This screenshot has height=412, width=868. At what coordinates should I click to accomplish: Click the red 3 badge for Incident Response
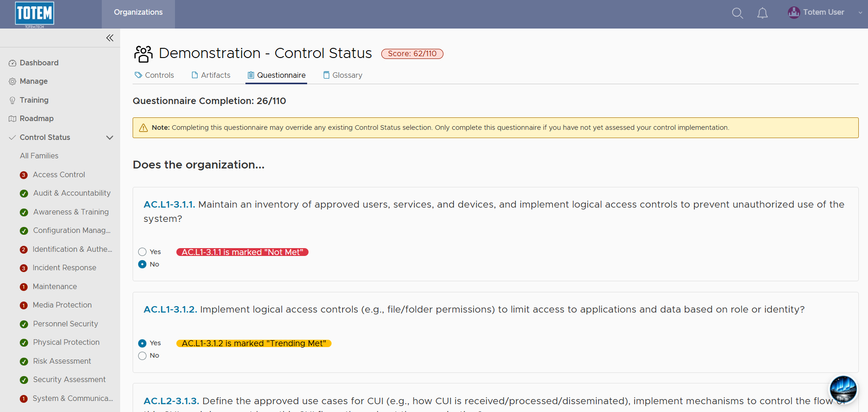[24, 268]
